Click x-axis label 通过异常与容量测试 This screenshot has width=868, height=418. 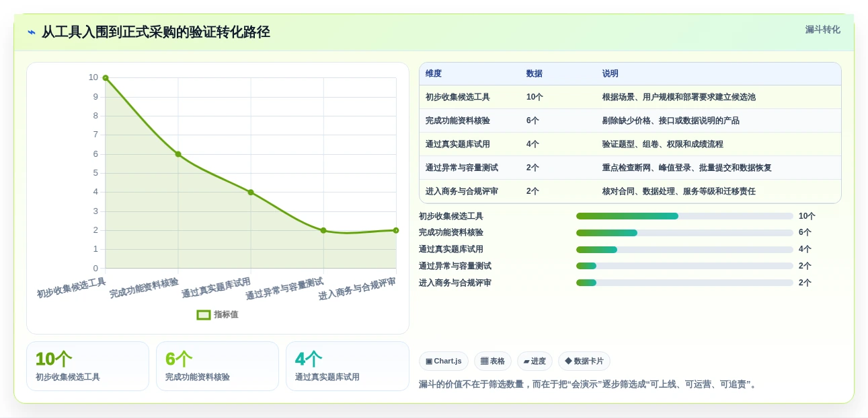(x=284, y=289)
